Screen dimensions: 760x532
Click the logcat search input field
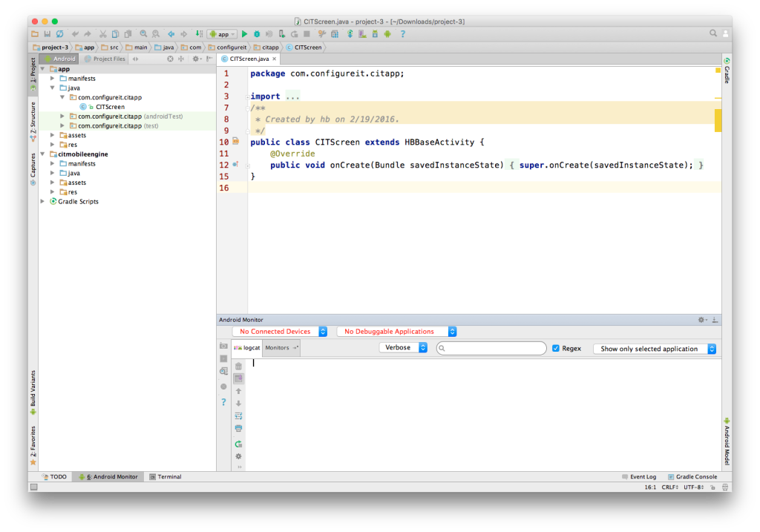point(494,348)
